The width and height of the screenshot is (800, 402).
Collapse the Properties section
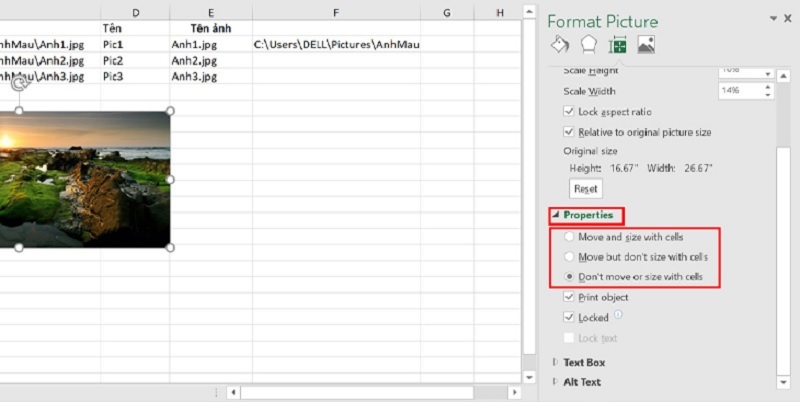[x=556, y=215]
